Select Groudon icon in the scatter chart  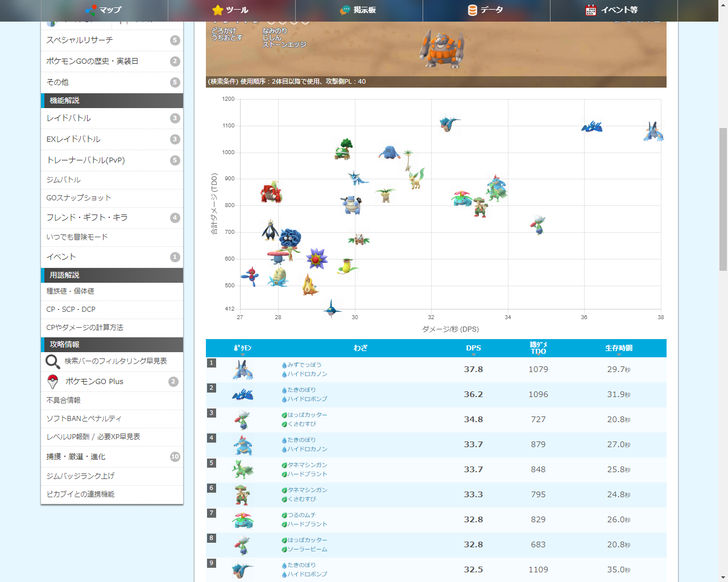(271, 192)
